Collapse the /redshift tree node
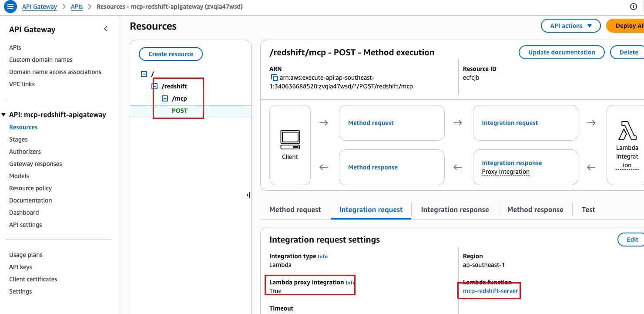Screen dimensions: 644x314 click(x=154, y=86)
